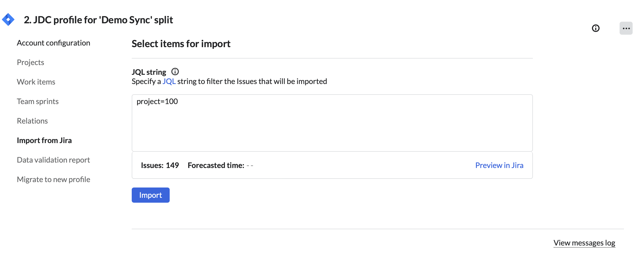Click the Select items for import heading
This screenshot has height=265, width=644.
[x=181, y=44]
